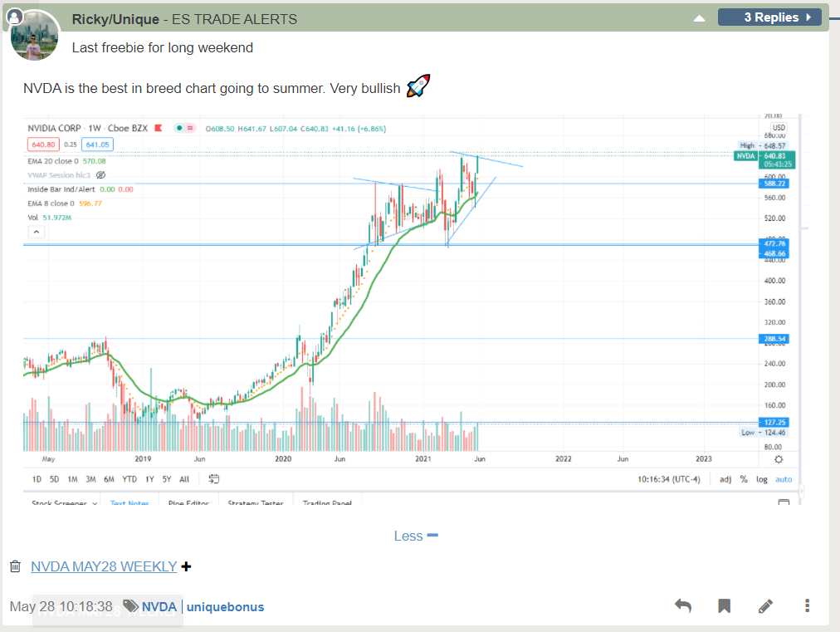Viewport: 840px width, 632px height.
Task: Switch to the Text Notes tab
Action: pos(129,502)
